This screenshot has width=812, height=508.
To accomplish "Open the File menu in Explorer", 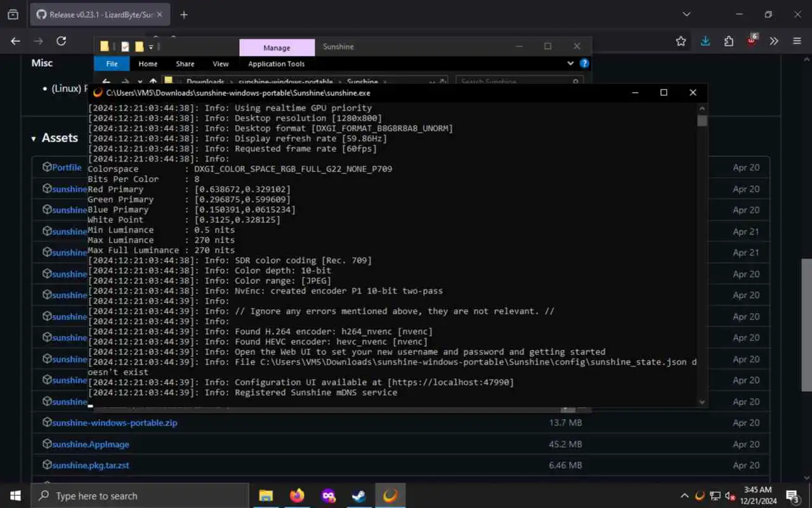I will pyautogui.click(x=112, y=63).
